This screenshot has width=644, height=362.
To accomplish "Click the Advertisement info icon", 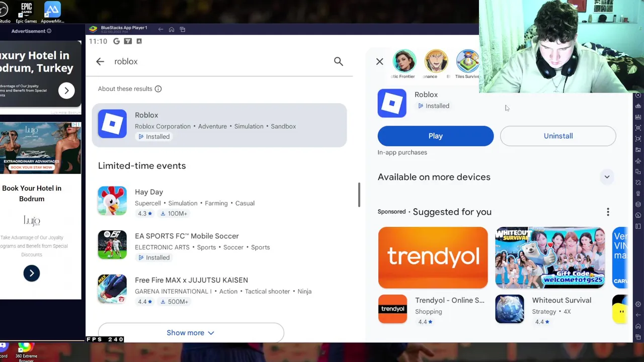I will click(49, 31).
